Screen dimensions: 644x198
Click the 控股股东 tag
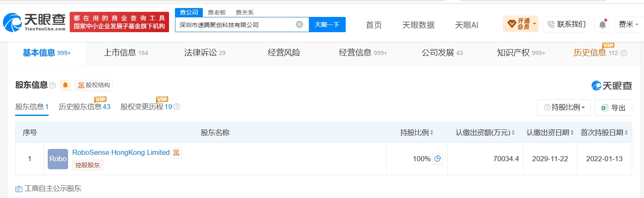[88, 165]
